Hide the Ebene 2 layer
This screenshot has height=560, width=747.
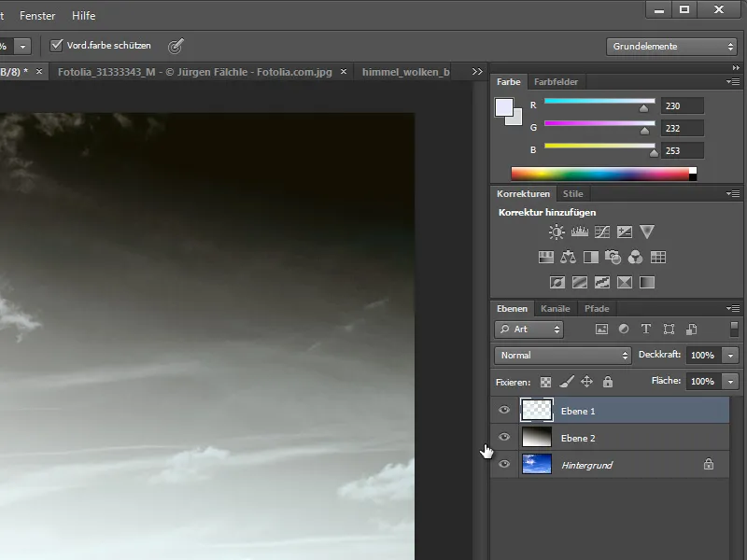504,437
